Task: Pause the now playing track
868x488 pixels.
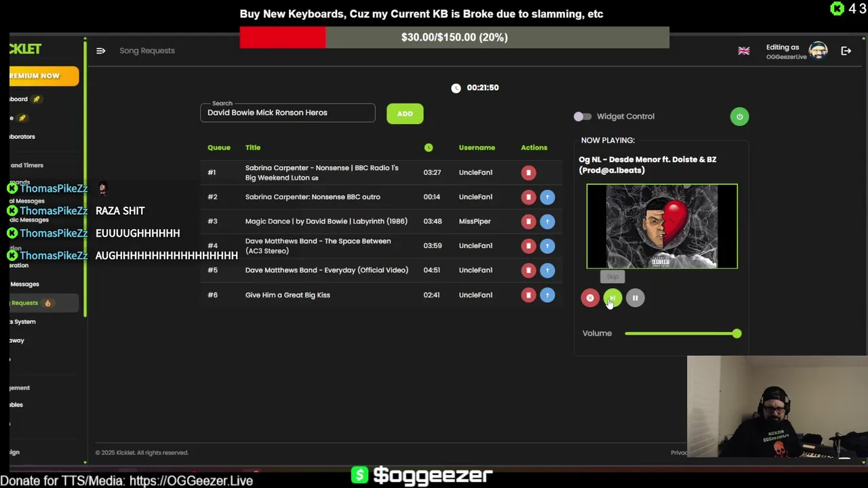Action: (x=635, y=298)
